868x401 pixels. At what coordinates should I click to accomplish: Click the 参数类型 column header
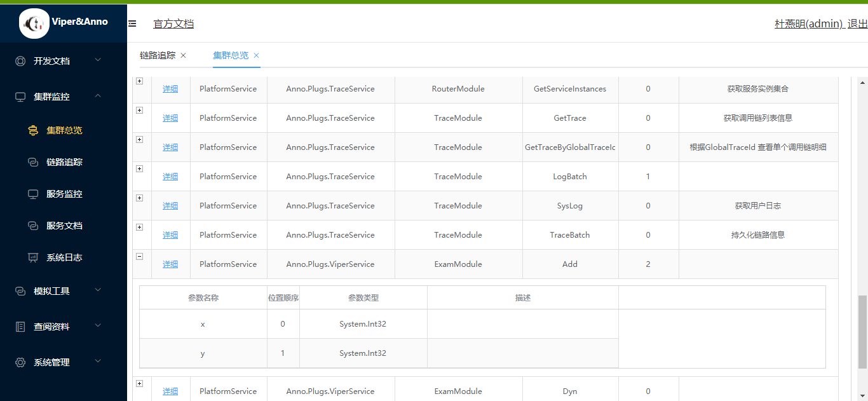point(363,297)
